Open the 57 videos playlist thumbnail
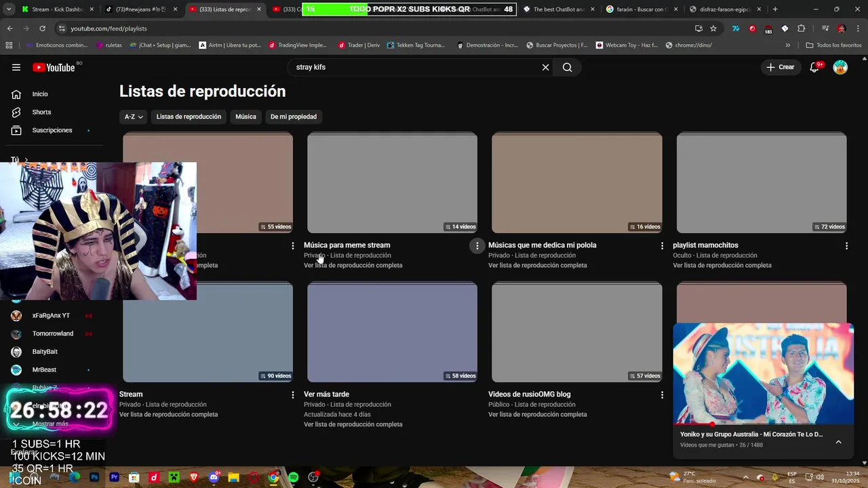Image resolution: width=868 pixels, height=488 pixels. 576,332
